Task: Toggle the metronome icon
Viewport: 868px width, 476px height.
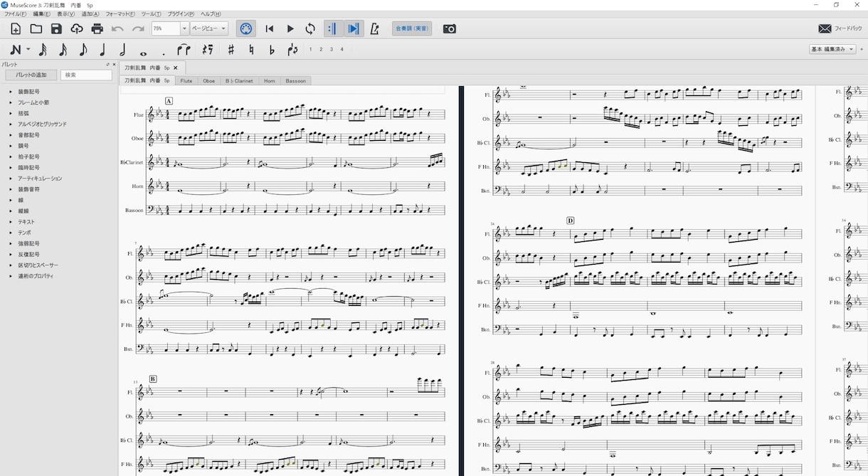Action: point(375,29)
